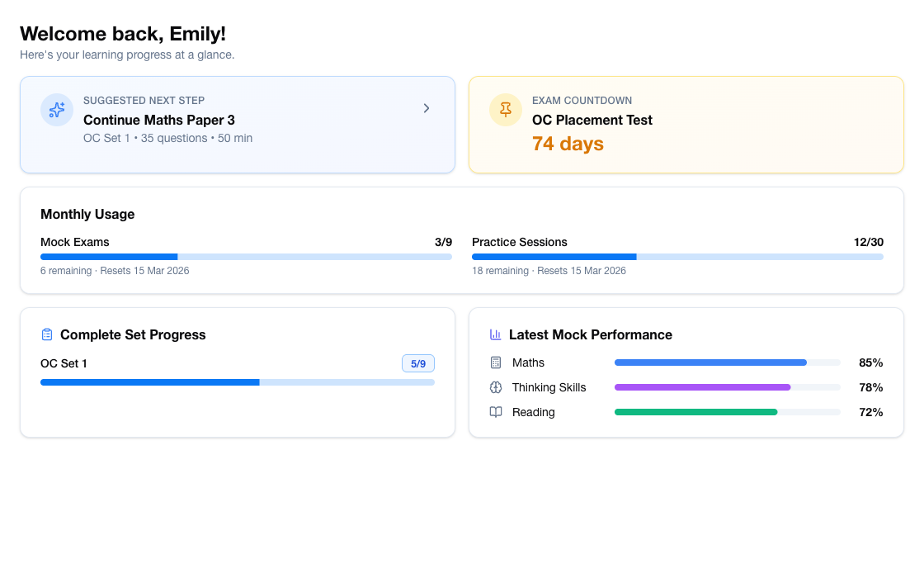This screenshot has width=924, height=578.
Task: Click the 5/9 progress badge for OC Set 1
Action: coord(417,363)
